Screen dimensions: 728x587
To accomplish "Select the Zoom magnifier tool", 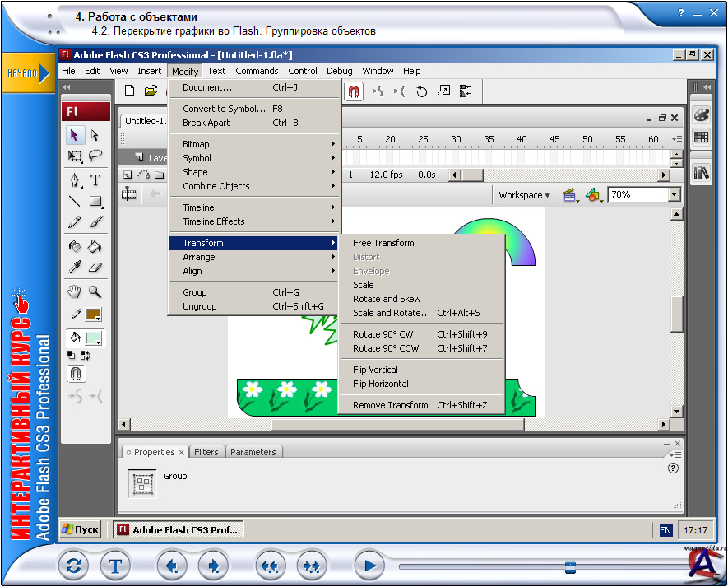I will [95, 291].
